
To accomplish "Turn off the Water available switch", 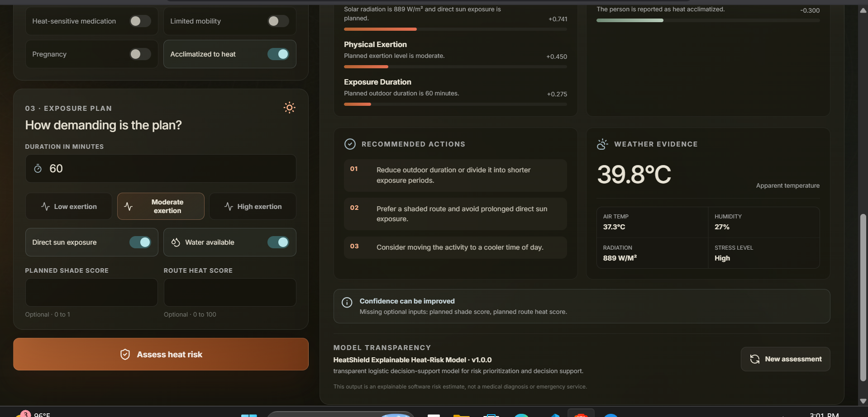I will [x=278, y=242].
